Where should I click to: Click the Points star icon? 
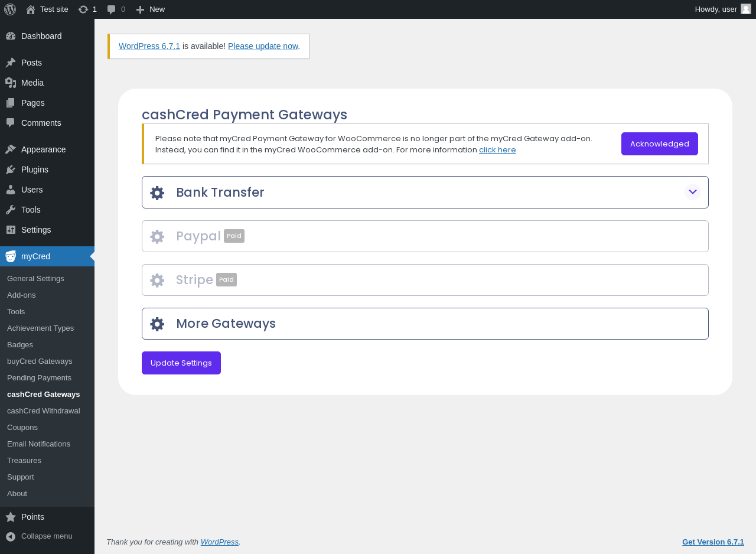11,517
